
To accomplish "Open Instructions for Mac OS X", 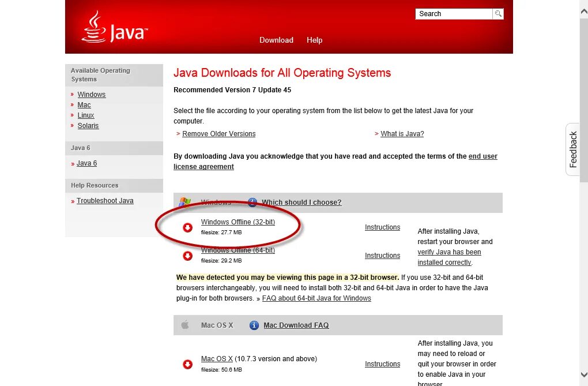I will coord(383,364).
